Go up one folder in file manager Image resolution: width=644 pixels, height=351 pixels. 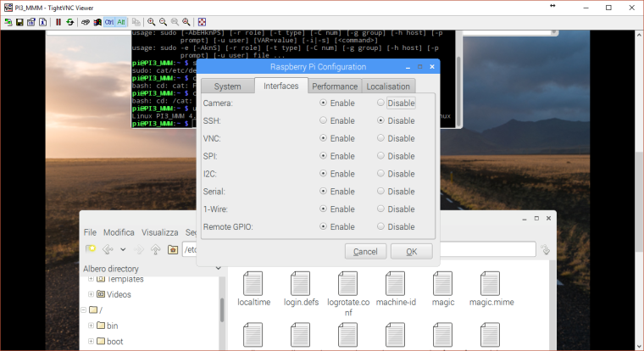click(x=155, y=249)
